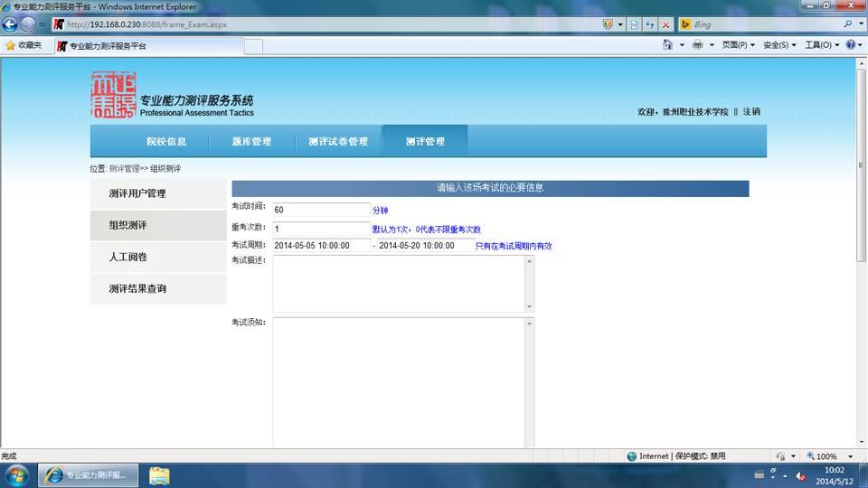Click the Print icon in command bar

click(x=697, y=45)
